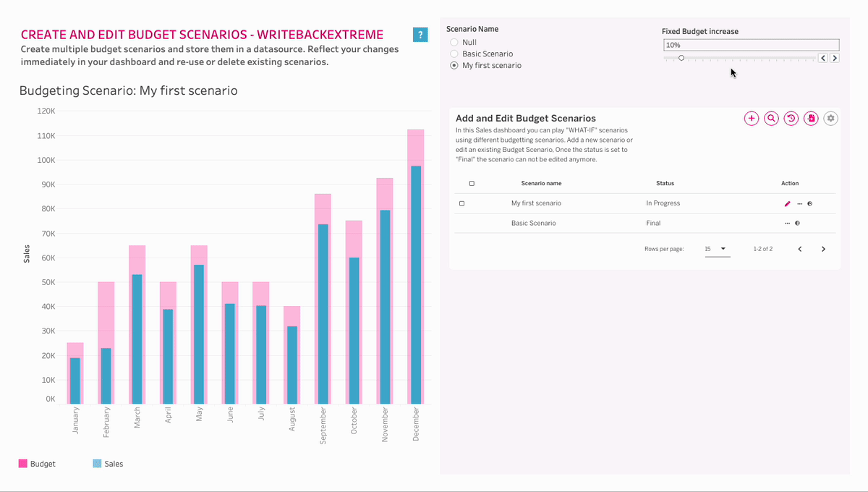Click the December label on the x-axis
Image resolution: width=868 pixels, height=492 pixels.
[416, 424]
